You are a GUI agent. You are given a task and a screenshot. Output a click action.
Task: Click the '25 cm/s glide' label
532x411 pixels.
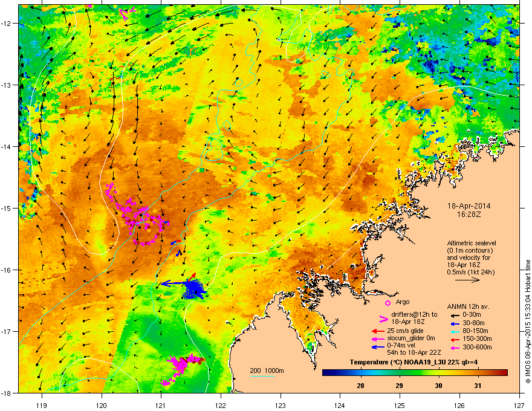pyautogui.click(x=405, y=331)
